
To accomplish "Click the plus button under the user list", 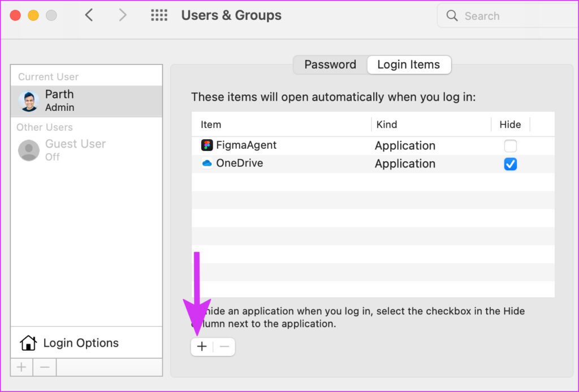I will point(21,367).
